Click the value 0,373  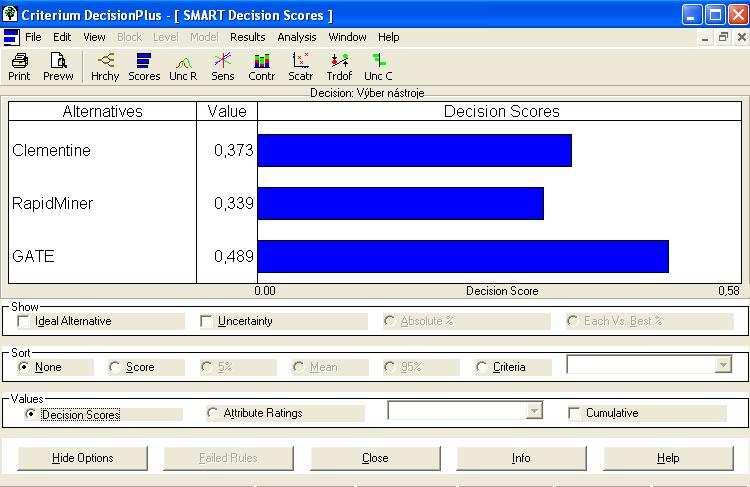[x=234, y=151]
